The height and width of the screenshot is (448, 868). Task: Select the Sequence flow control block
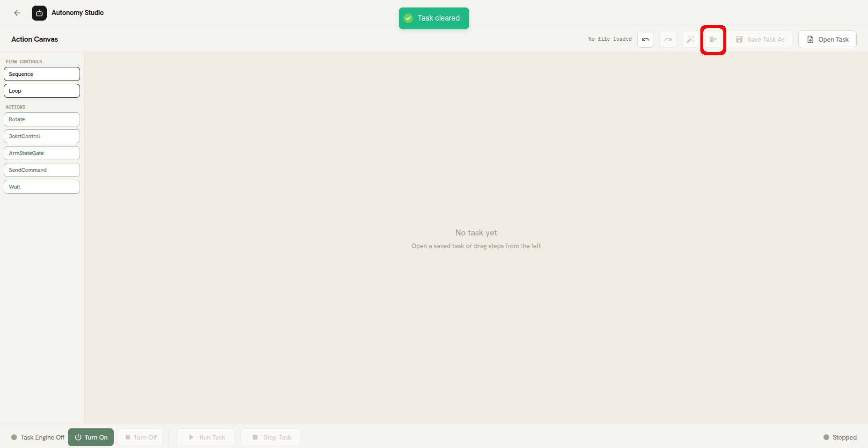click(42, 74)
